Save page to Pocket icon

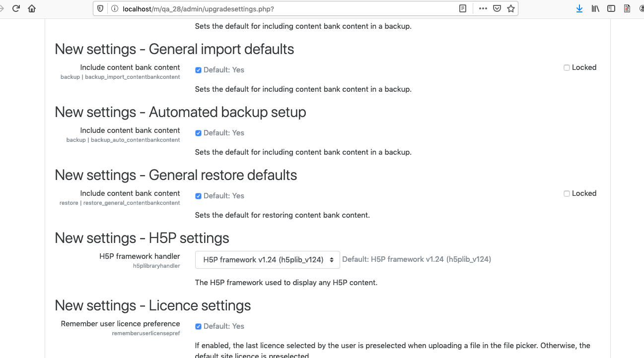pyautogui.click(x=497, y=8)
